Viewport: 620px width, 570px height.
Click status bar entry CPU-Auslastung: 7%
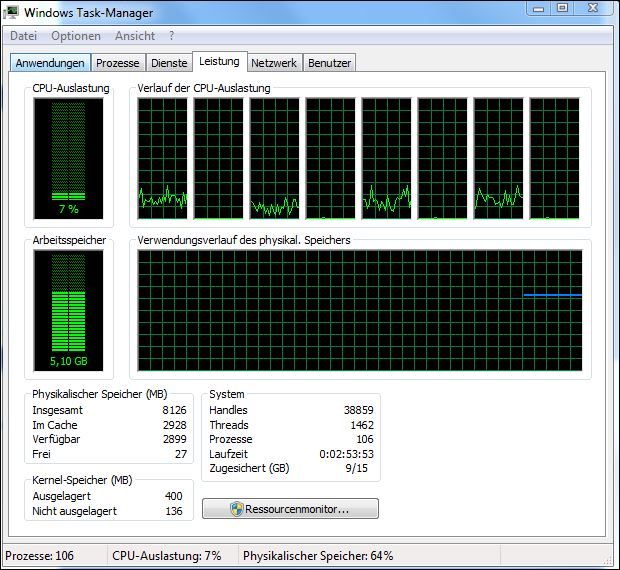click(x=166, y=556)
